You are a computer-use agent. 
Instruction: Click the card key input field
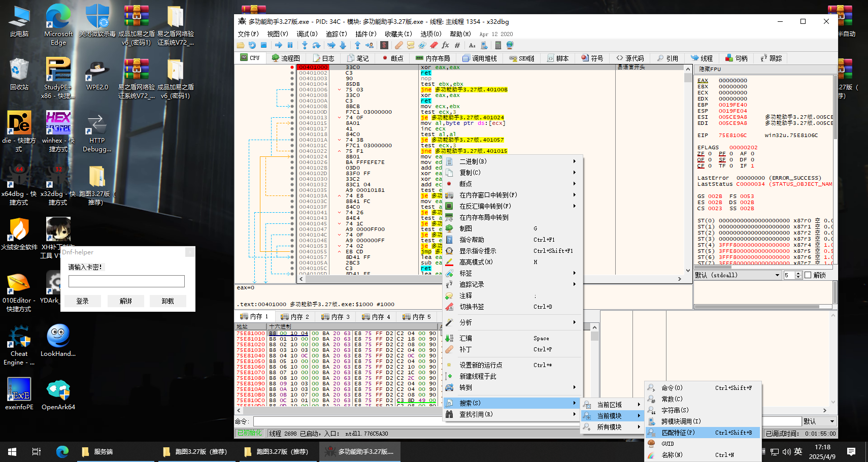tap(126, 281)
